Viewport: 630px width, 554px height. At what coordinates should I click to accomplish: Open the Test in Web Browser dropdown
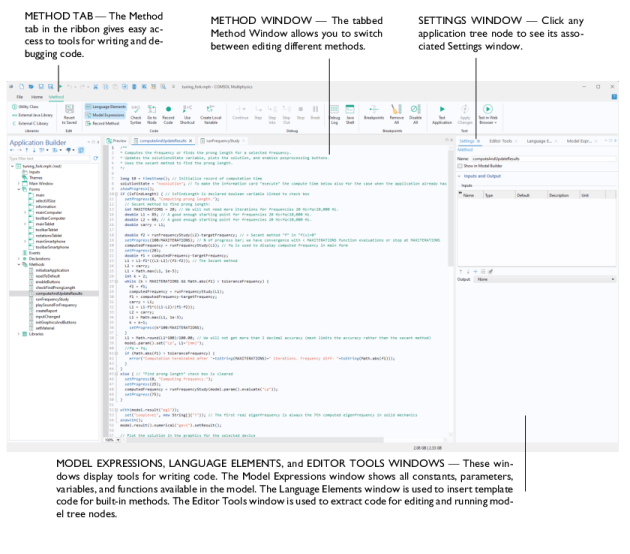[x=488, y=121]
